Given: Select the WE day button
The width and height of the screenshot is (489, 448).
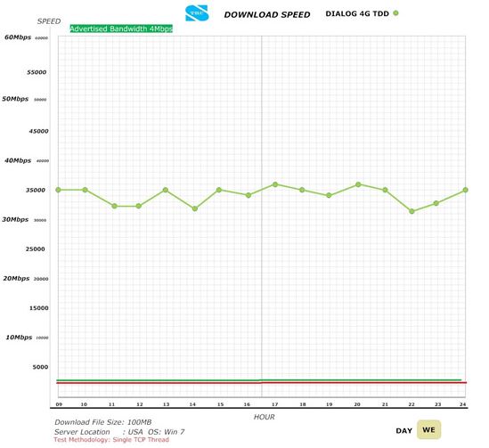Looking at the screenshot, I should 428,430.
